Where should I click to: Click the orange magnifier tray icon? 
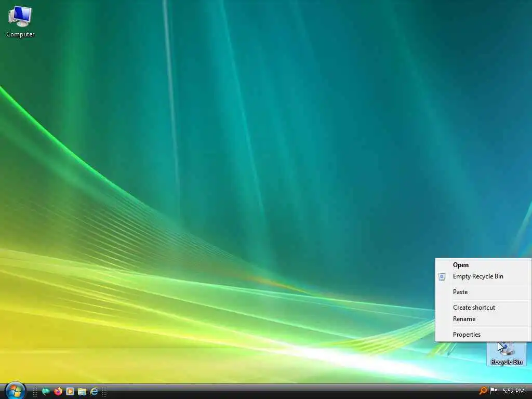[x=483, y=391]
